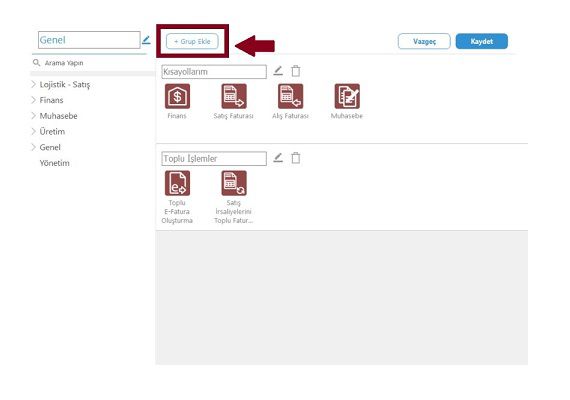The width and height of the screenshot is (570, 400).
Task: Open the Alış Faturası shortcut icon
Action: coord(290,96)
